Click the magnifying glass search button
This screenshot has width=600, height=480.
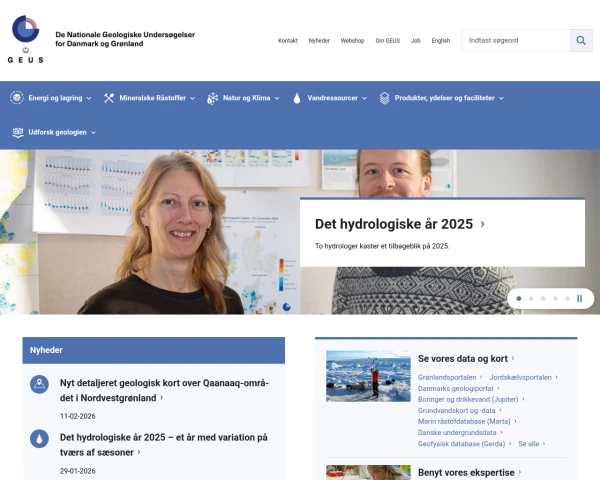[581, 40]
